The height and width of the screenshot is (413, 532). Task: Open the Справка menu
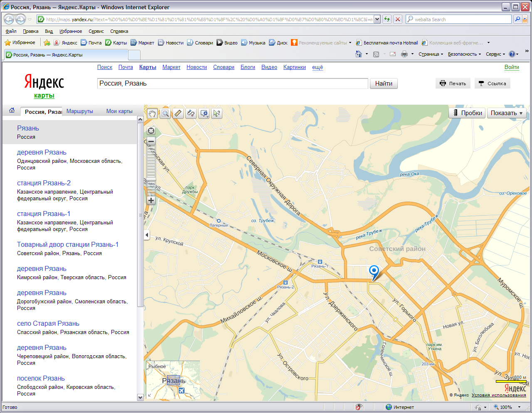(119, 31)
